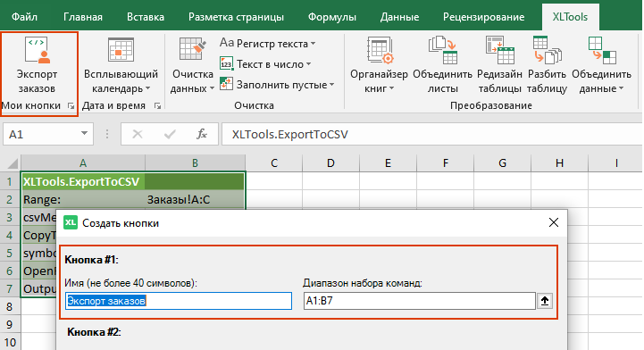The height and width of the screenshot is (350, 644).
Task: Switch to the Вставка tab
Action: click(146, 17)
